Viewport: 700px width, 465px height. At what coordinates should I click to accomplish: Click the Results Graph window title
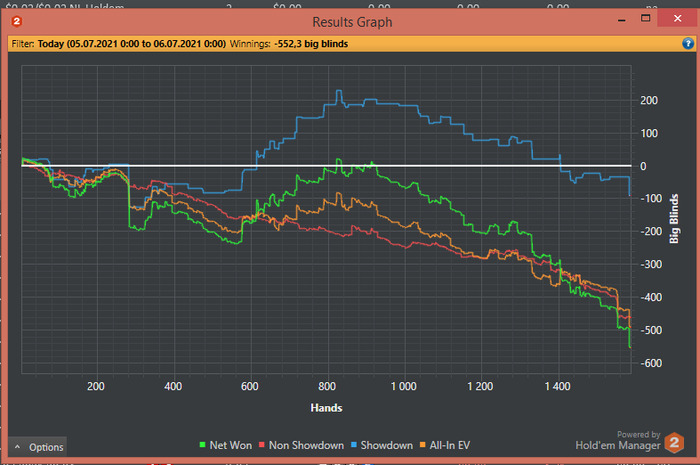[x=352, y=22]
